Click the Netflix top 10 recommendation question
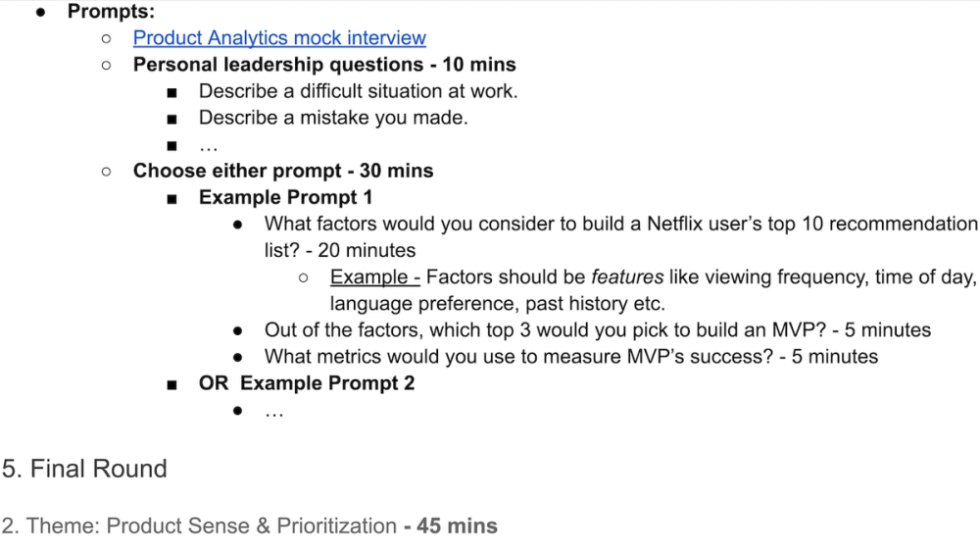Viewport: 980px width, 552px height. coord(620,224)
